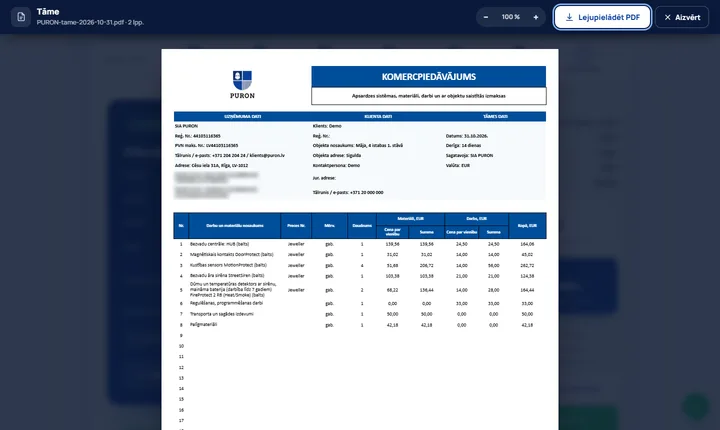Click the Klients: Demo text

[327, 126]
